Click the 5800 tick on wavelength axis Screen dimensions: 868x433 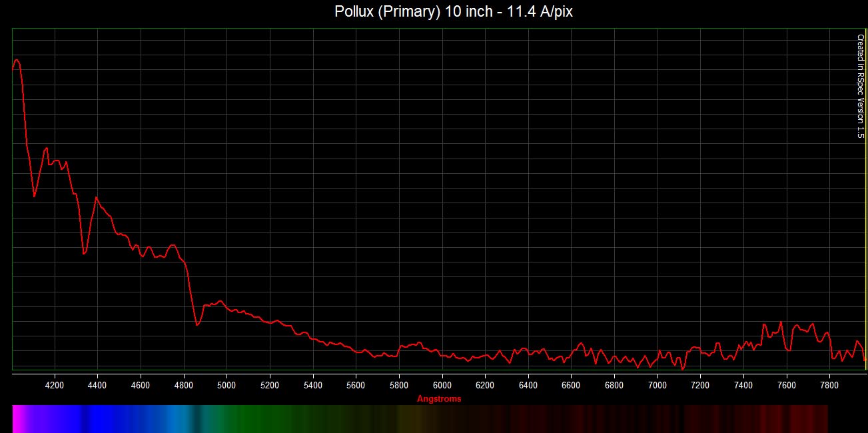[399, 385]
